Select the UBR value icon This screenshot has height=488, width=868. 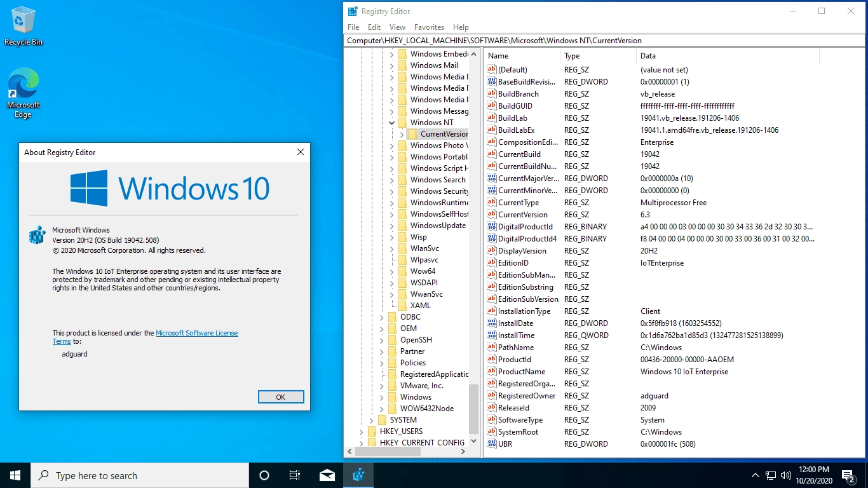click(492, 444)
